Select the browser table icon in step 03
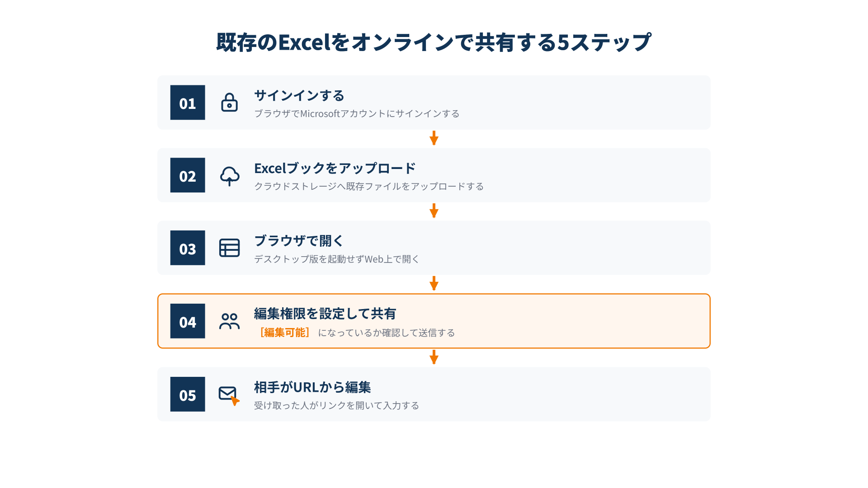This screenshot has height=488, width=868. click(229, 248)
